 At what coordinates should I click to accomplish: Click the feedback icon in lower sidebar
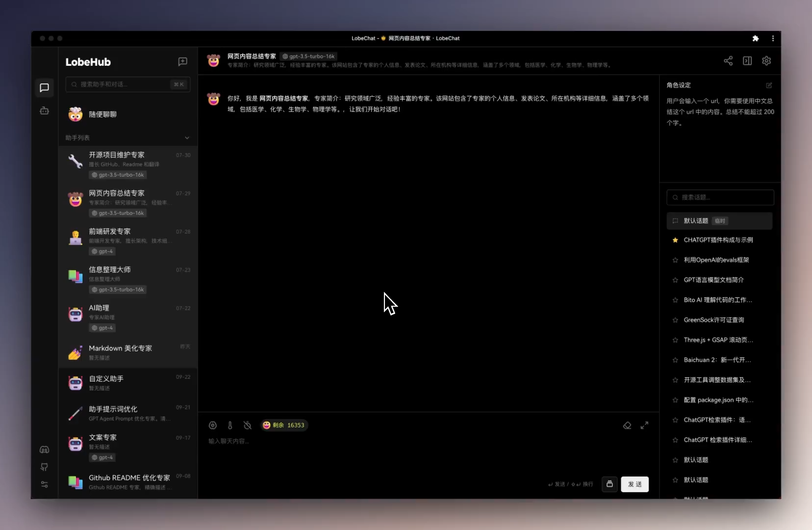click(x=44, y=467)
